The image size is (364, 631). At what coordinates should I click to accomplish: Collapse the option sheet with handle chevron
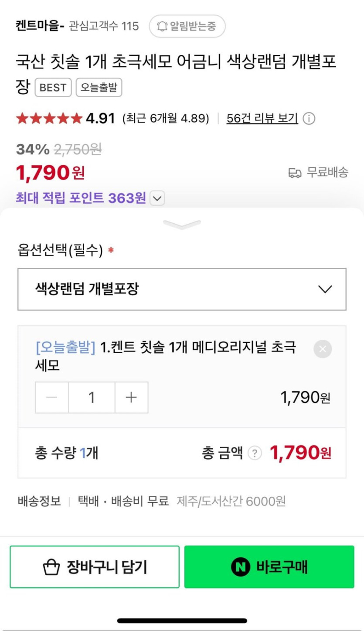point(182,225)
